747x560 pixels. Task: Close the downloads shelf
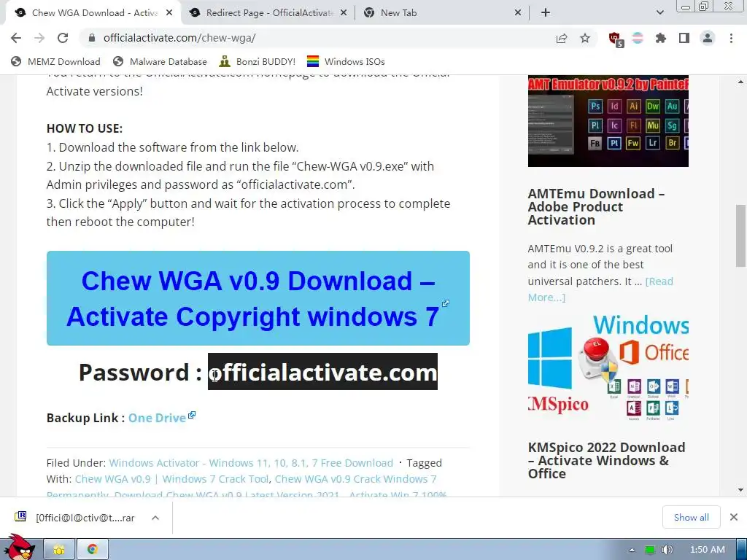click(x=734, y=517)
